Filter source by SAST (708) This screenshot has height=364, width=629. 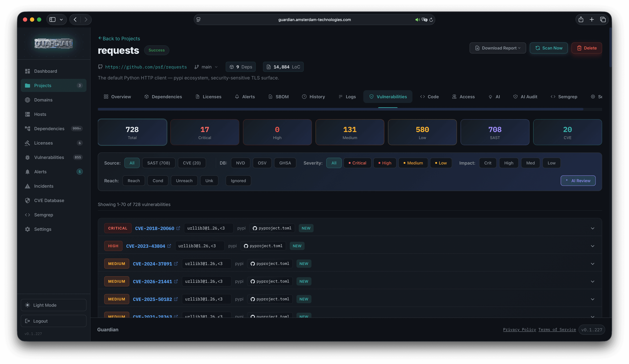point(159,163)
